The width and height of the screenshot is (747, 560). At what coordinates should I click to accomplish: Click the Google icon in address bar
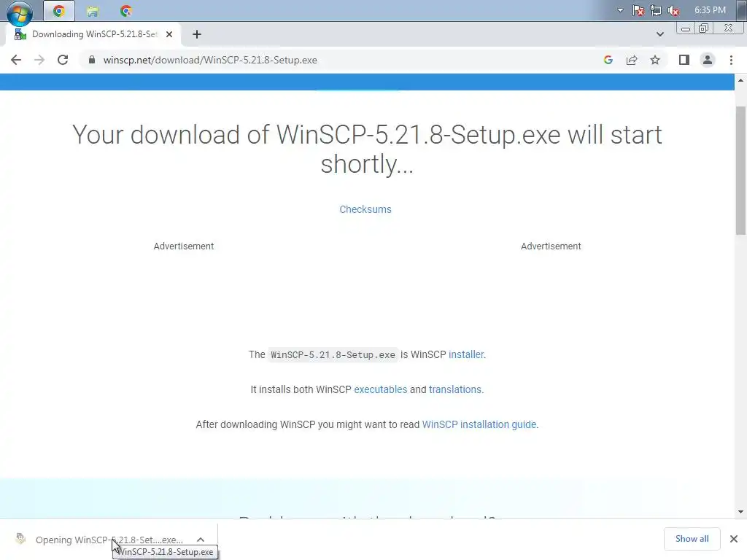click(608, 60)
